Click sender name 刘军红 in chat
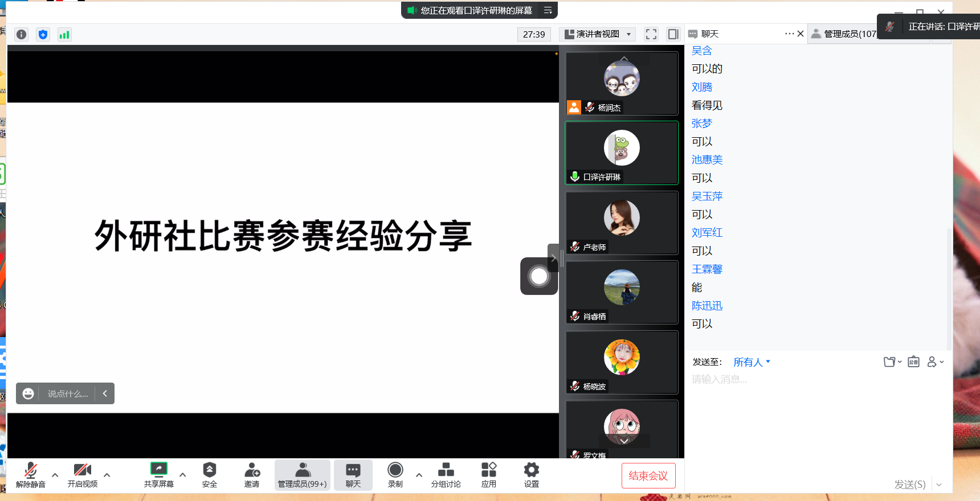The image size is (980, 501). (x=707, y=233)
